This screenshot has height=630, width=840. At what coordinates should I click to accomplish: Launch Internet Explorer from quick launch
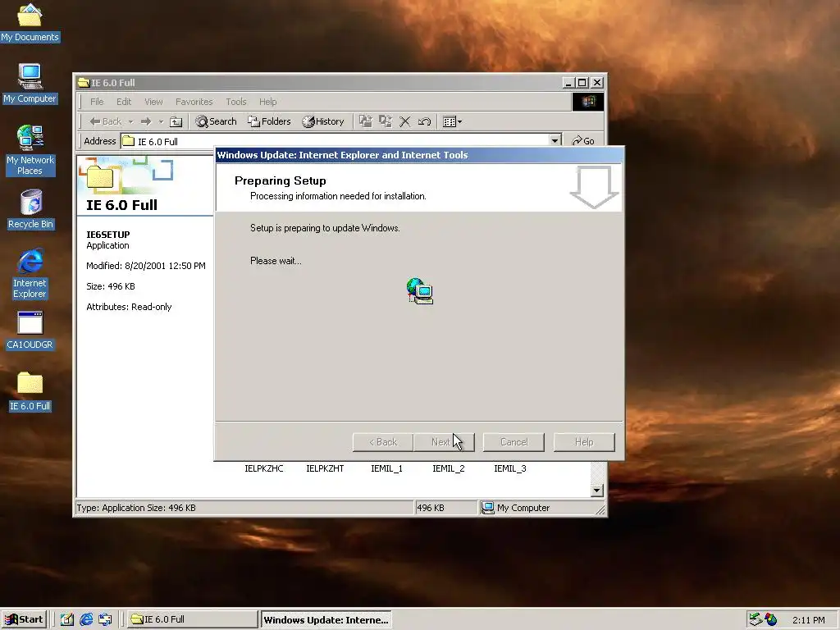[86, 620]
